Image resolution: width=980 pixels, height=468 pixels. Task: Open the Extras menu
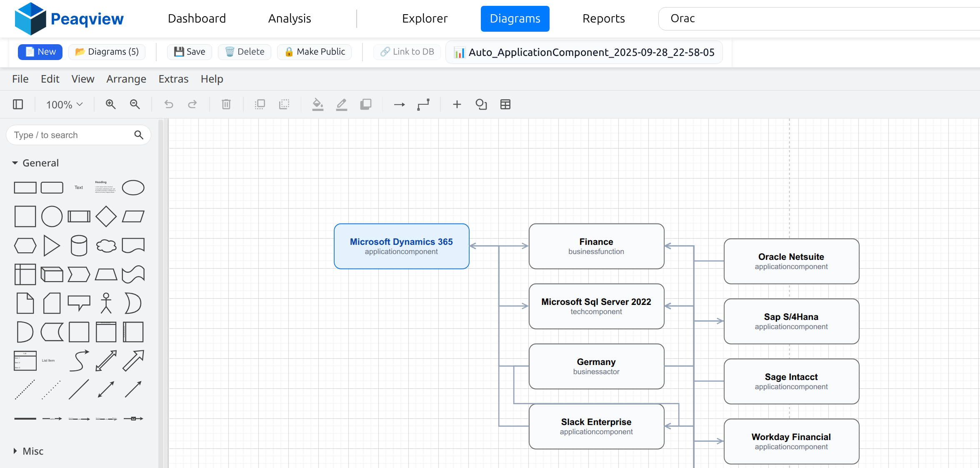173,79
